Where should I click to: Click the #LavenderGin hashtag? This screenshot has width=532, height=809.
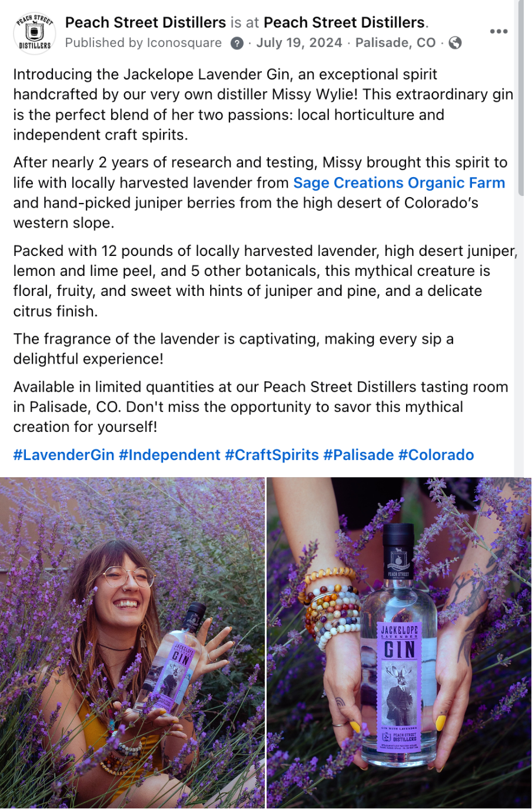click(64, 455)
